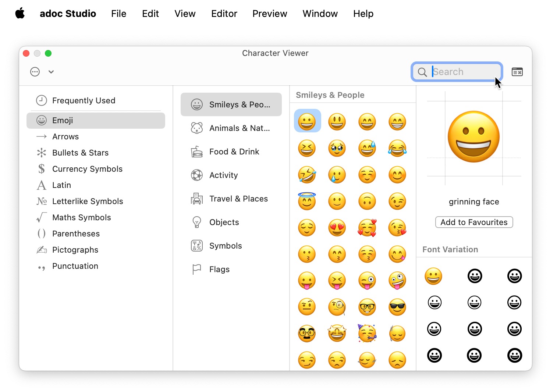Open the Editor menu
The image size is (557, 392).
[x=224, y=14]
